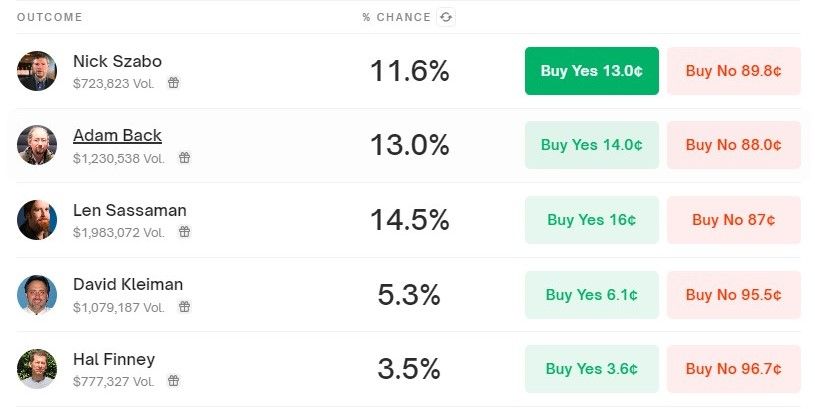
Task: Click Adam Back's profile avatar
Action: 37,145
